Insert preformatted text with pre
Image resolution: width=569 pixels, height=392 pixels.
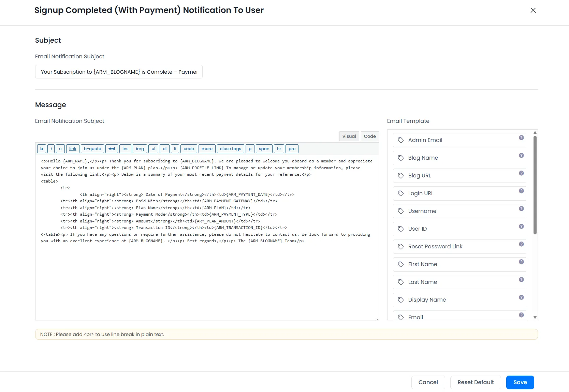coord(292,148)
